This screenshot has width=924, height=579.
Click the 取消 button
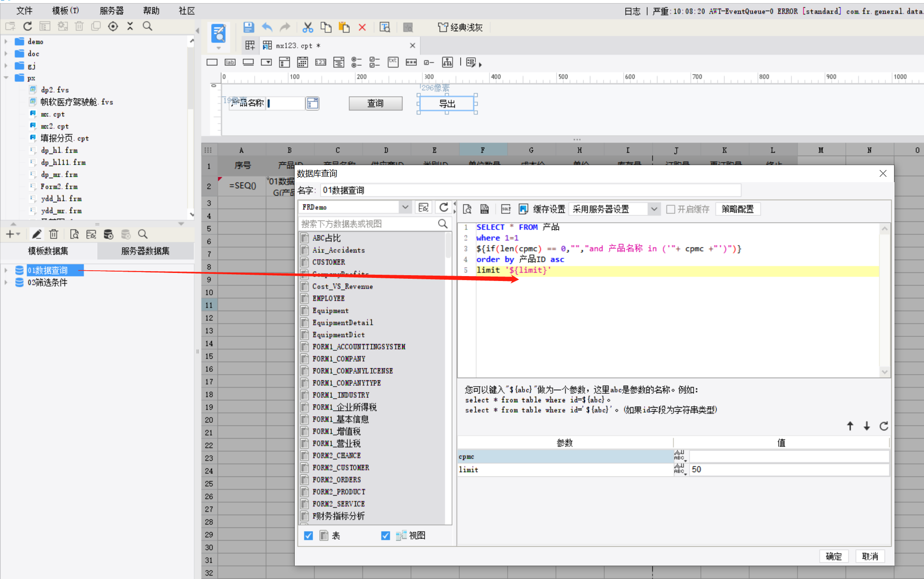point(870,556)
